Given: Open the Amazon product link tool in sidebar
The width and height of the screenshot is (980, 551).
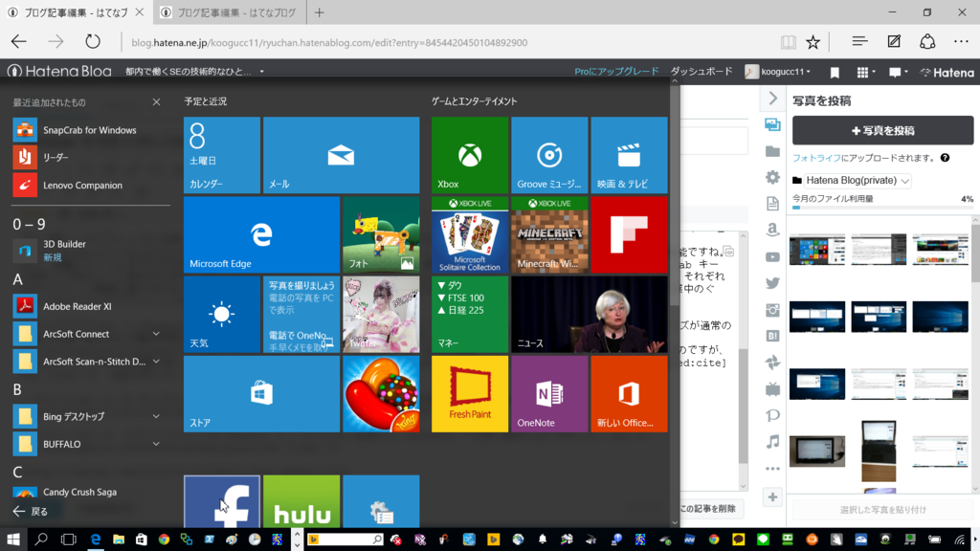Looking at the screenshot, I should pos(772,230).
